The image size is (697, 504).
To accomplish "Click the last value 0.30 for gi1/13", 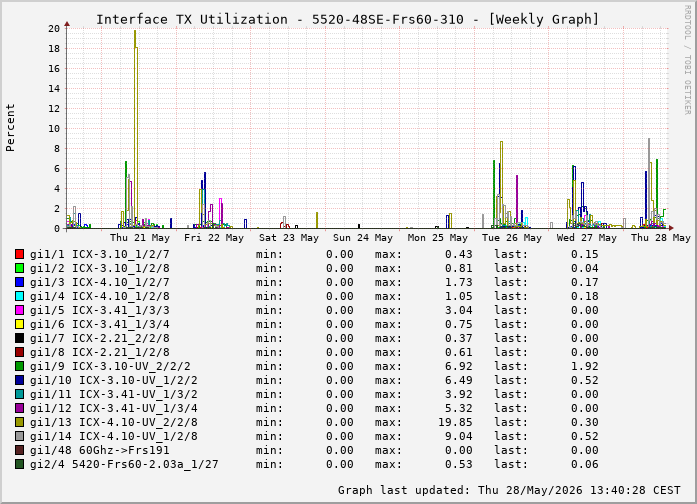I will coord(585,422).
